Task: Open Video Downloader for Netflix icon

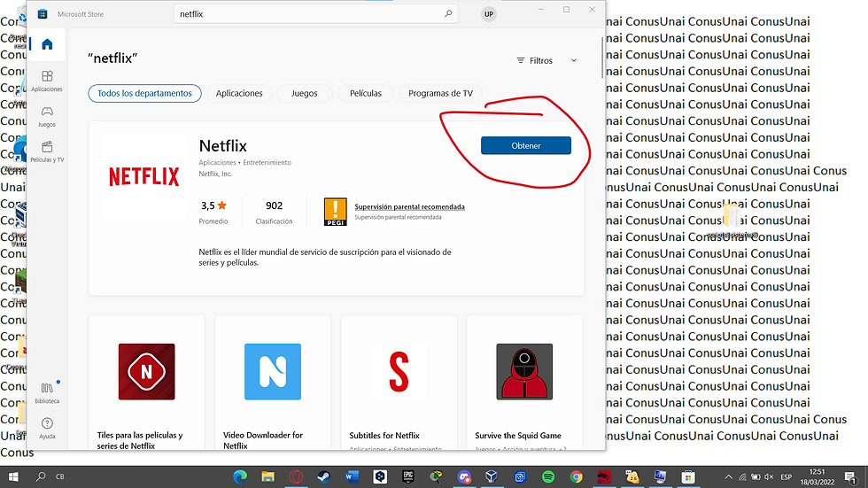Action: tap(273, 372)
